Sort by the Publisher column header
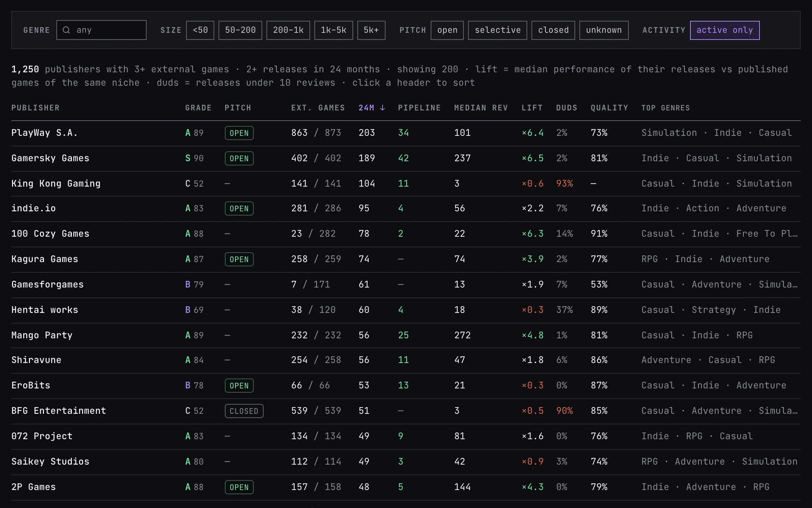 click(x=36, y=108)
